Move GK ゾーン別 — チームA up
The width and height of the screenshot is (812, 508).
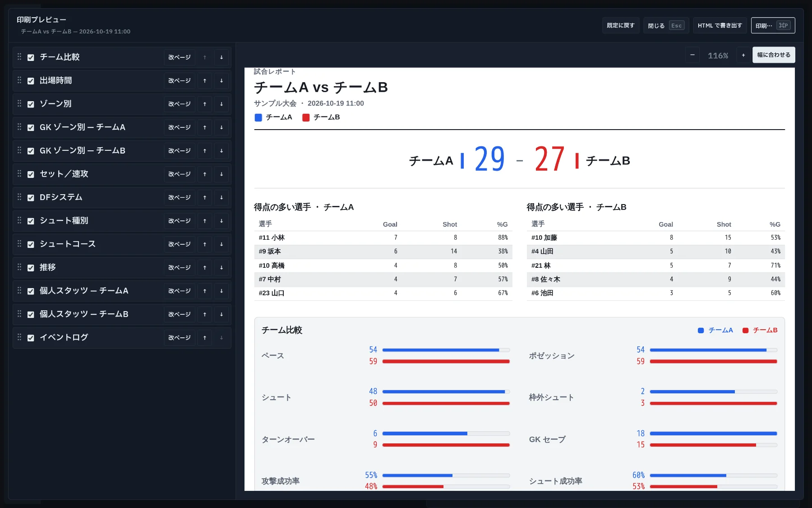click(205, 127)
